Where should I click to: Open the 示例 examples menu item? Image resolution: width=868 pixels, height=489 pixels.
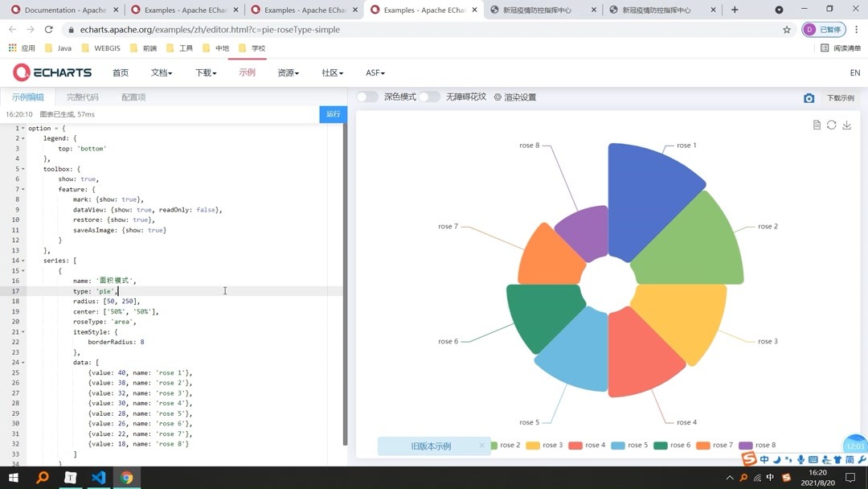[247, 72]
